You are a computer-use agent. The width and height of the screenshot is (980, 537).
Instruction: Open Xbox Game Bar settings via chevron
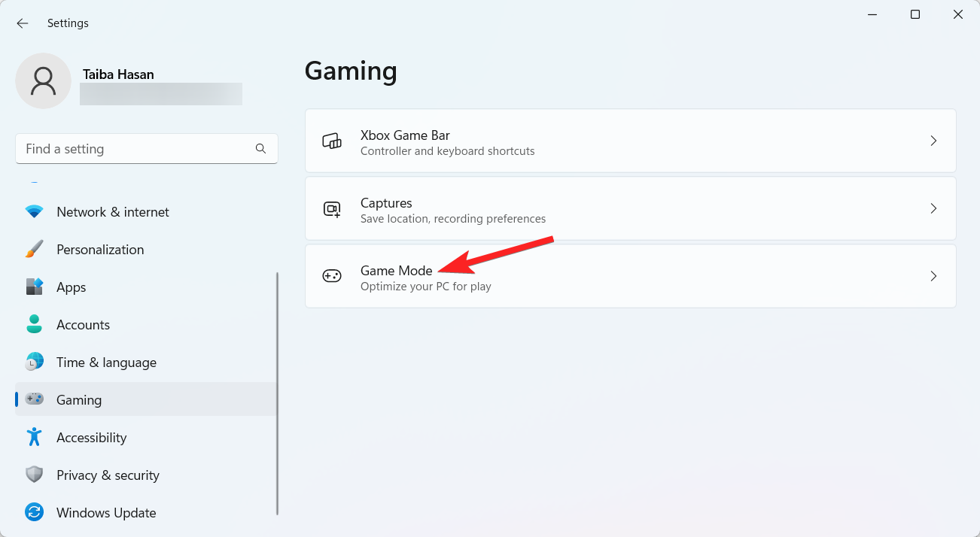tap(933, 141)
